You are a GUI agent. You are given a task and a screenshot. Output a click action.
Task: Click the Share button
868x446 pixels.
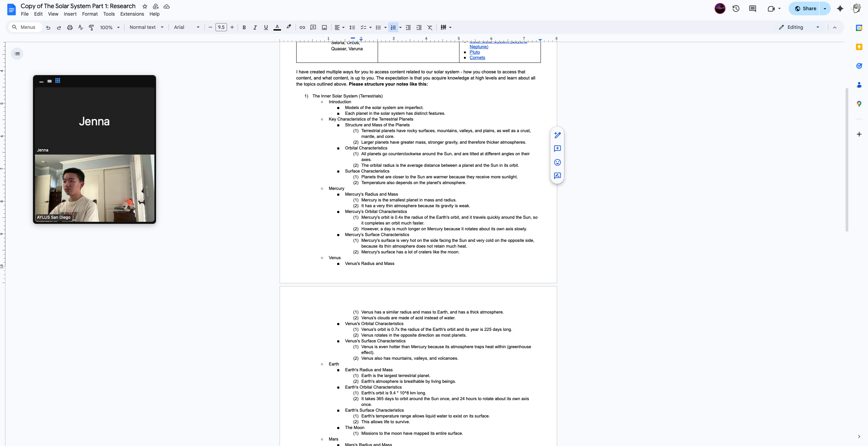point(805,9)
